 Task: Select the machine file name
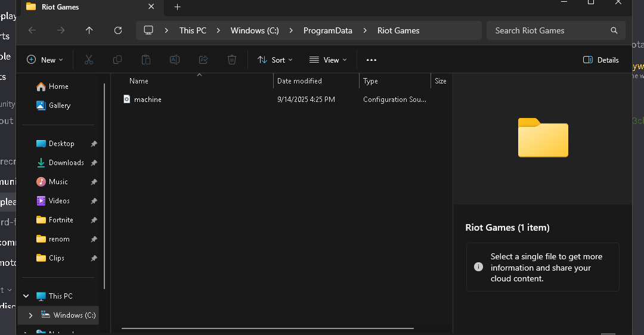pos(147,100)
